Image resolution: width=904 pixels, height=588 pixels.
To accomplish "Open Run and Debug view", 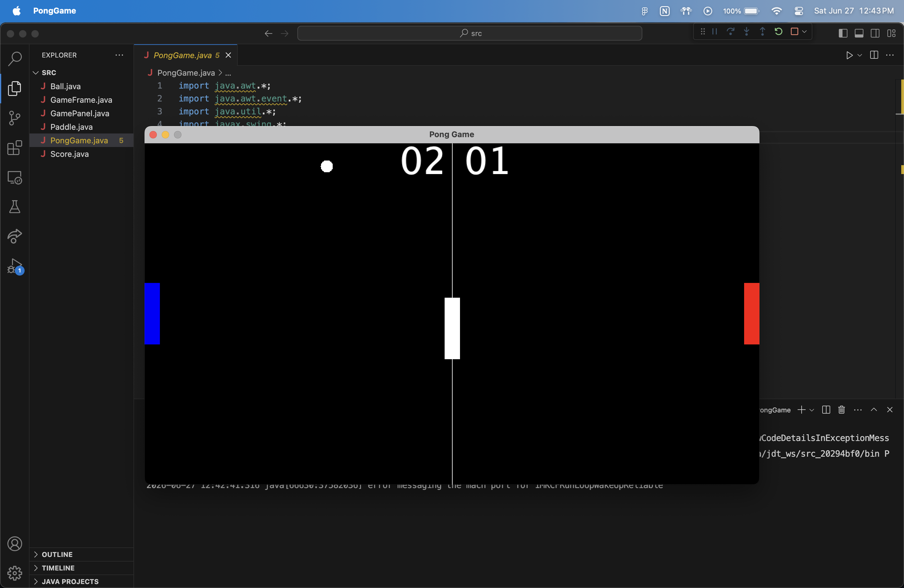I will point(15,266).
